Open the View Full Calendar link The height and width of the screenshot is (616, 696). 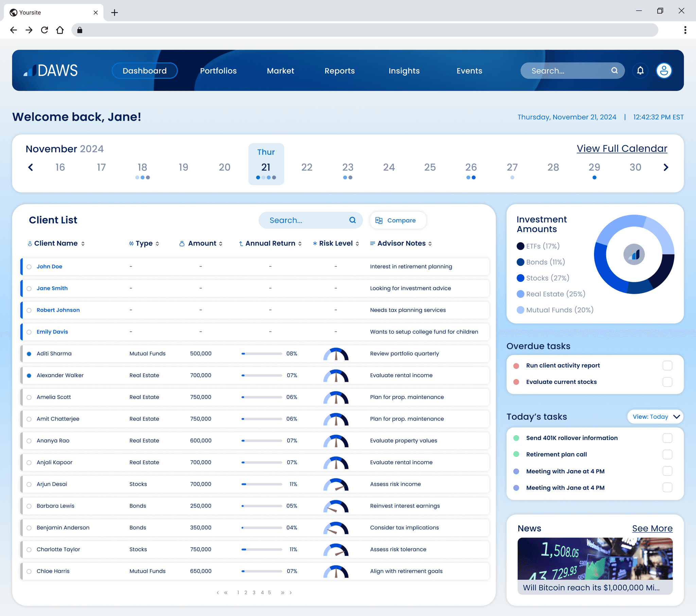pos(622,149)
